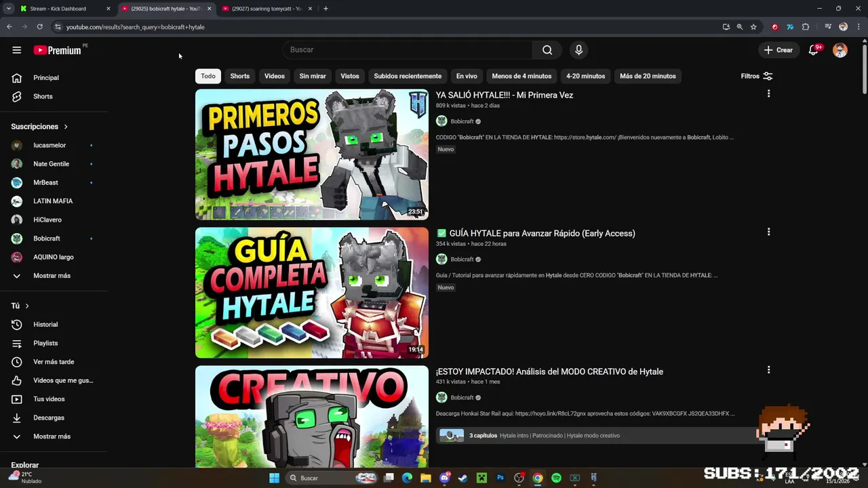Open Steam from the taskbar
The height and width of the screenshot is (488, 868).
pyautogui.click(x=462, y=478)
